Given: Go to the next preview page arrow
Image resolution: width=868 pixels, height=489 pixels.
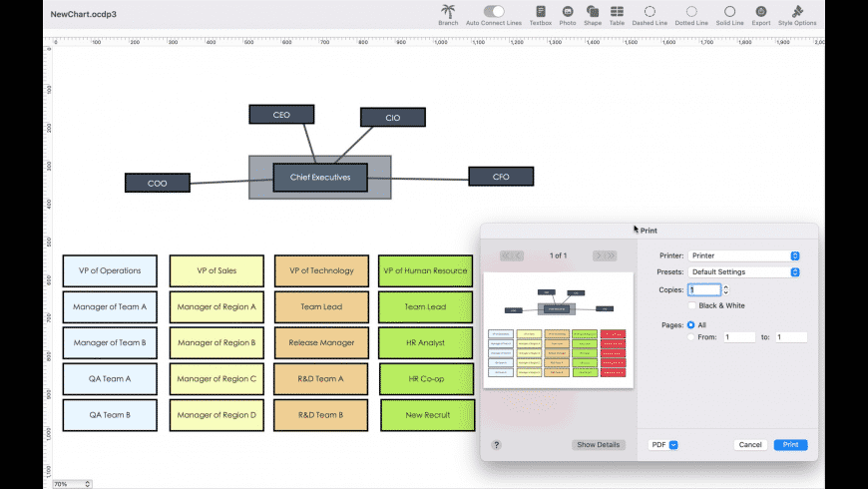Looking at the screenshot, I should (599, 255).
